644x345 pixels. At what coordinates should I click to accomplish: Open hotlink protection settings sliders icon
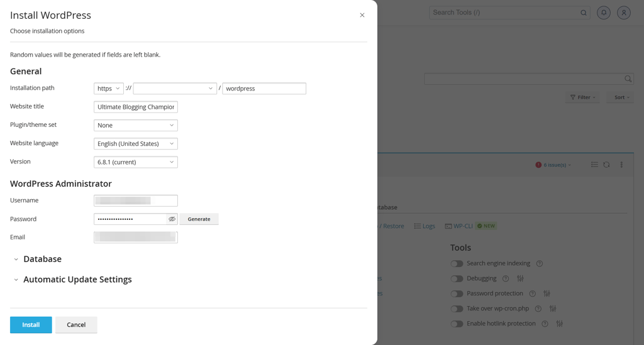click(x=559, y=324)
